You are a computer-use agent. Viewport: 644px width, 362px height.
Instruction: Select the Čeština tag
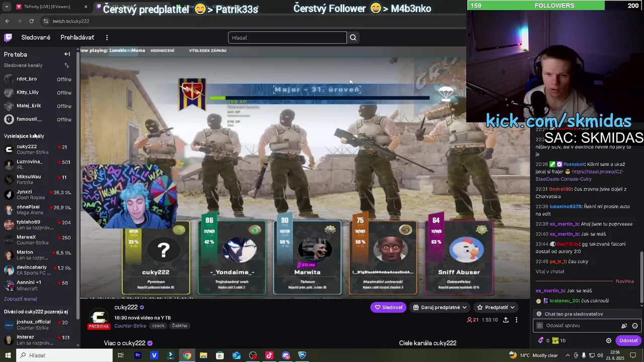180,326
